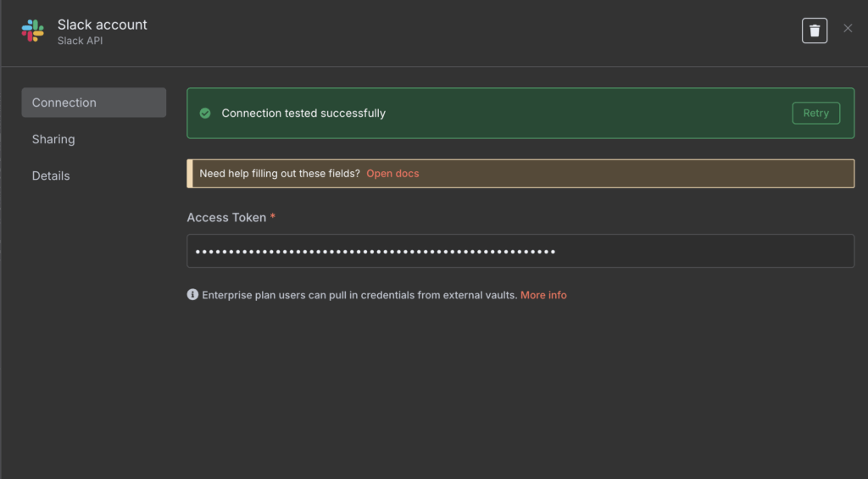The image size is (868, 479).
Task: Click 'Need help filling out these fields?' text
Action: [x=280, y=173]
